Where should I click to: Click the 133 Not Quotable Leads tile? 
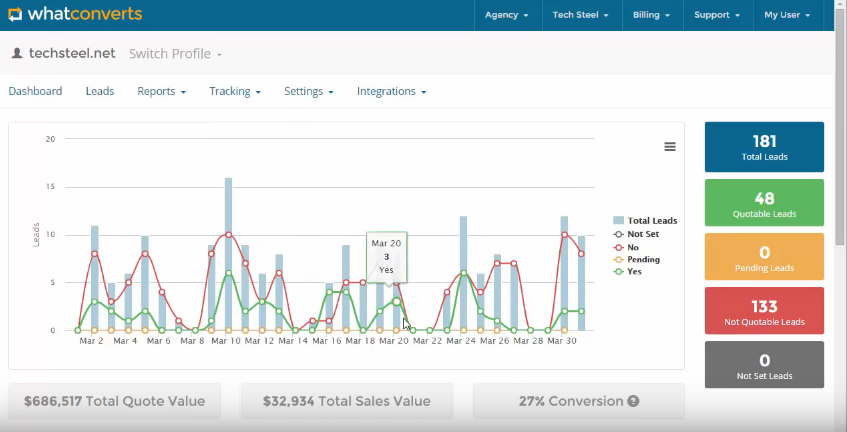(764, 312)
